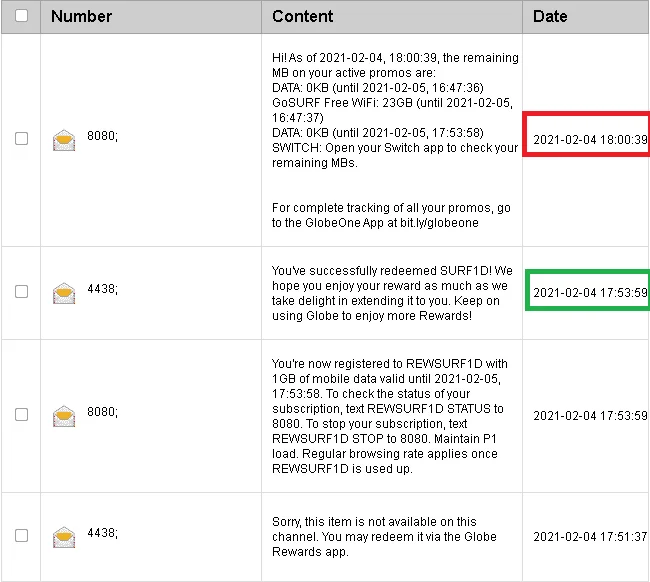Click the envelope icon beside the SURF1D redeemed message
This screenshot has height=582, width=650.
click(x=64, y=293)
